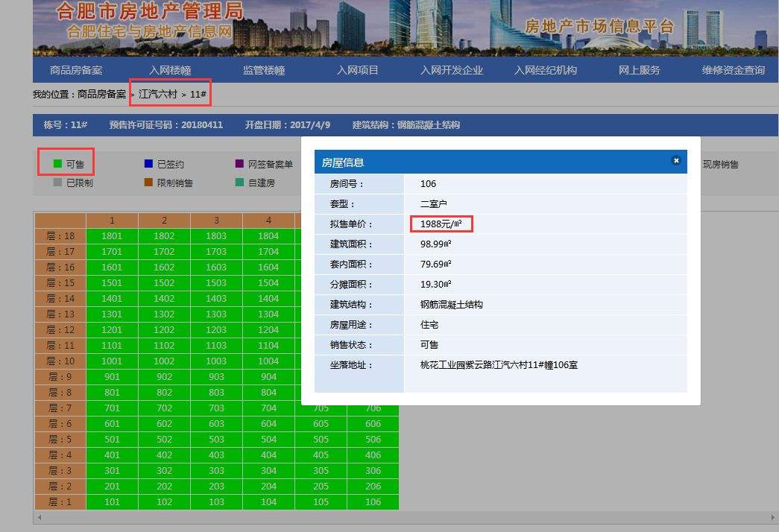The image size is (779, 532).
Task: Click the 商品房备案 breadcrumb link
Action: tap(102, 94)
